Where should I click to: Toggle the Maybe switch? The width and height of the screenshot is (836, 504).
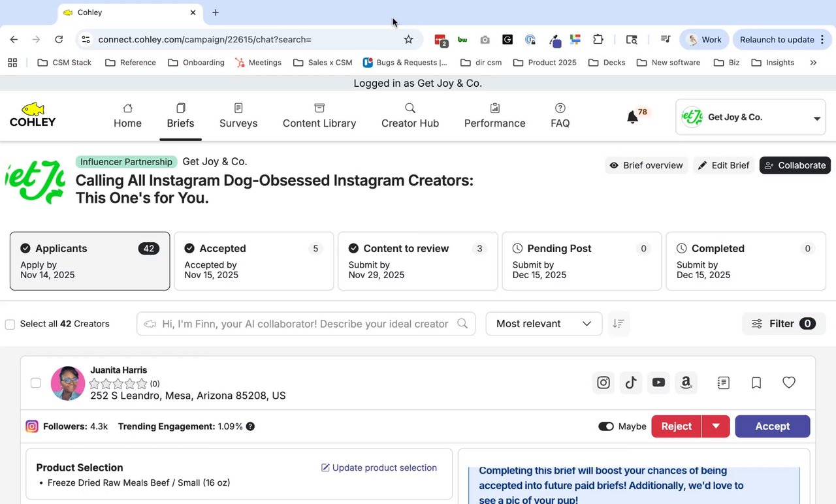click(606, 426)
